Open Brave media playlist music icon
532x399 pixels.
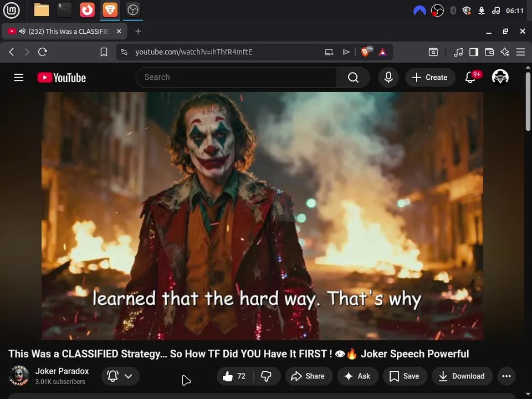458,52
